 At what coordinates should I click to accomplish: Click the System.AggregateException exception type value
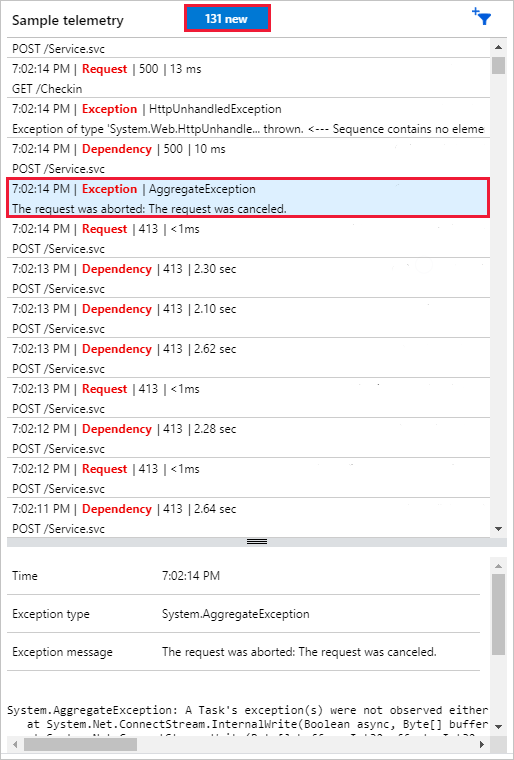tap(236, 614)
